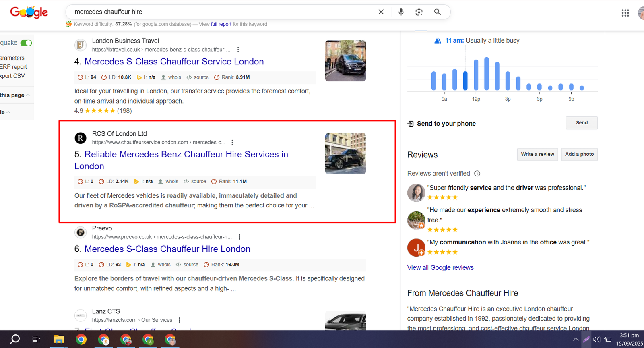
Task: Open the View all Google reviews link
Action: [x=440, y=268]
